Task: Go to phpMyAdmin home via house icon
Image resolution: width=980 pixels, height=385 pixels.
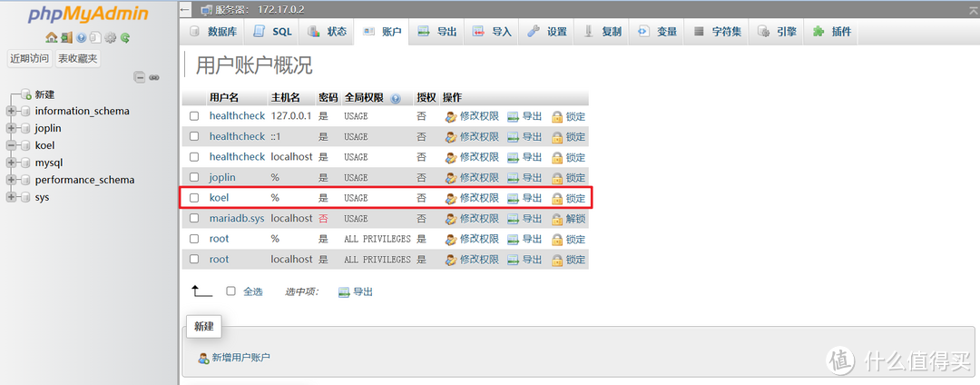Action: pos(51,37)
